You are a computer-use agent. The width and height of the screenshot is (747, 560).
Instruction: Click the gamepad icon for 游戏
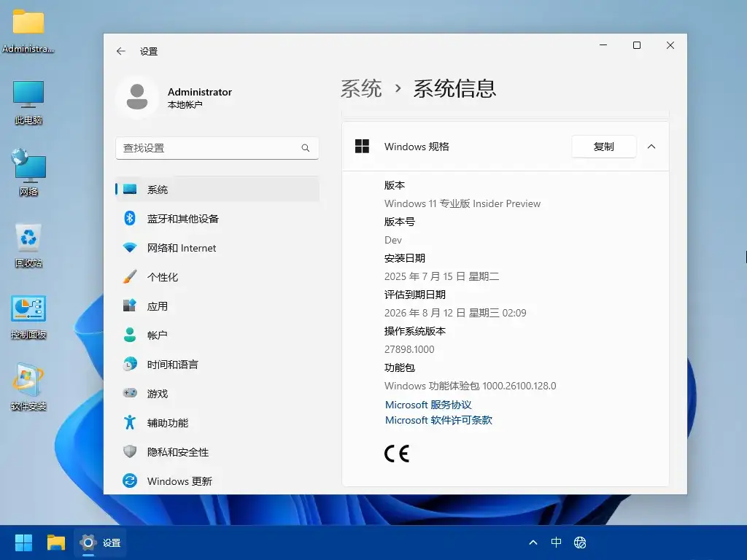coord(130,393)
